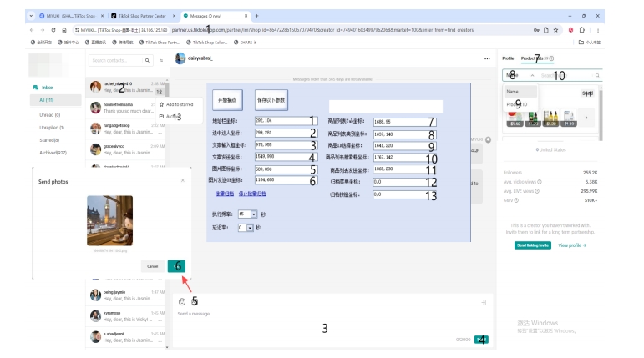Screen dimensions: 644x358
Task: Click the address bar coordinate field 292,104
Action: [x=286, y=121]
